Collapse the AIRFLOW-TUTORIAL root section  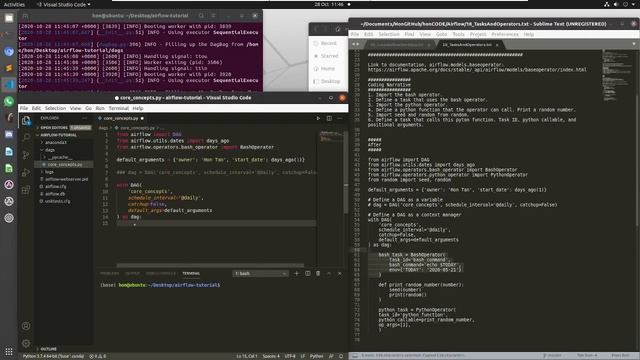click(x=57, y=135)
